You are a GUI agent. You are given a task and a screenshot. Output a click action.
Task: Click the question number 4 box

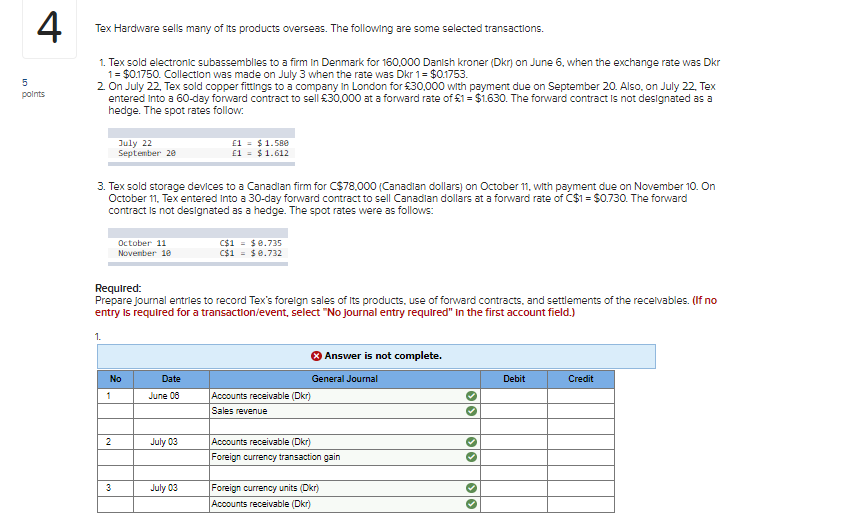click(x=49, y=28)
